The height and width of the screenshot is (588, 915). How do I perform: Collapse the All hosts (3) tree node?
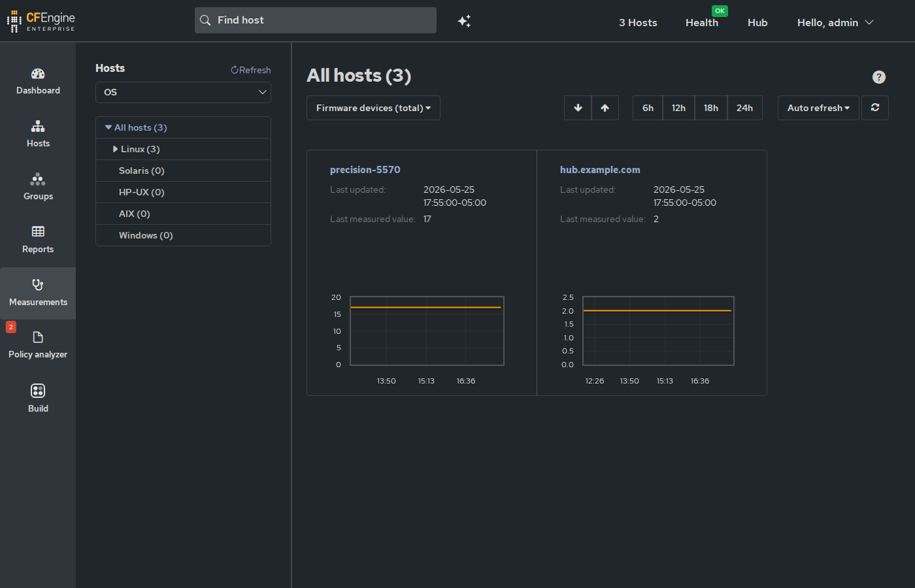tap(108, 127)
